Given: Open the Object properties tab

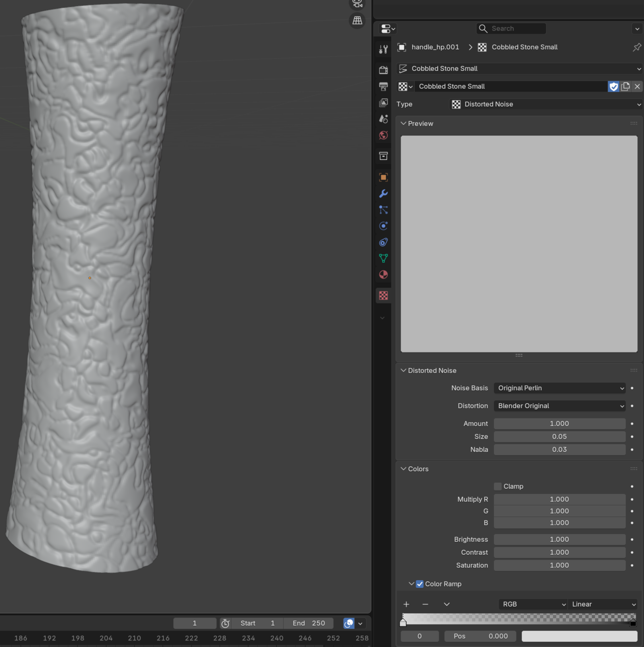Looking at the screenshot, I should tap(383, 177).
